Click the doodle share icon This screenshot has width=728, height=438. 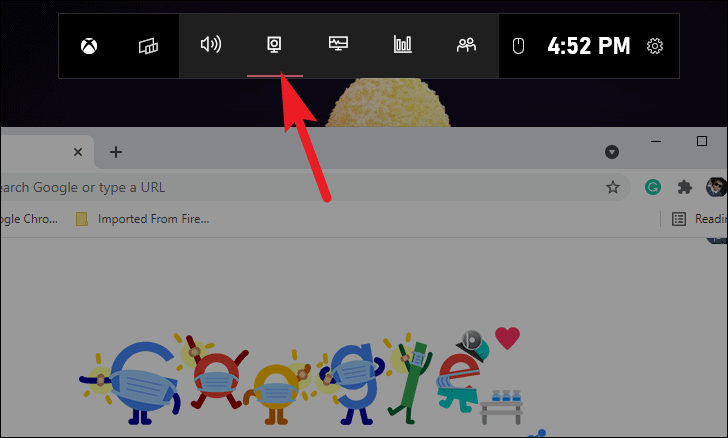click(x=537, y=434)
